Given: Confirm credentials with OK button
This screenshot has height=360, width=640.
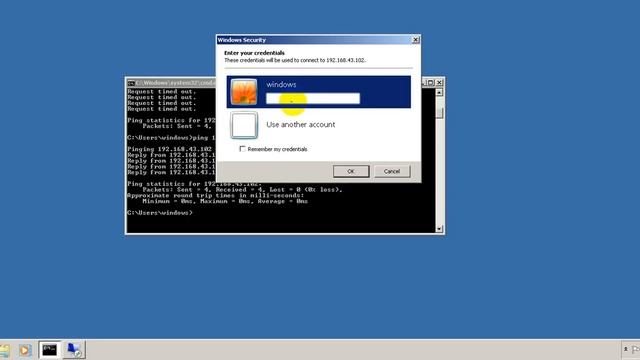Looking at the screenshot, I should click(351, 171).
